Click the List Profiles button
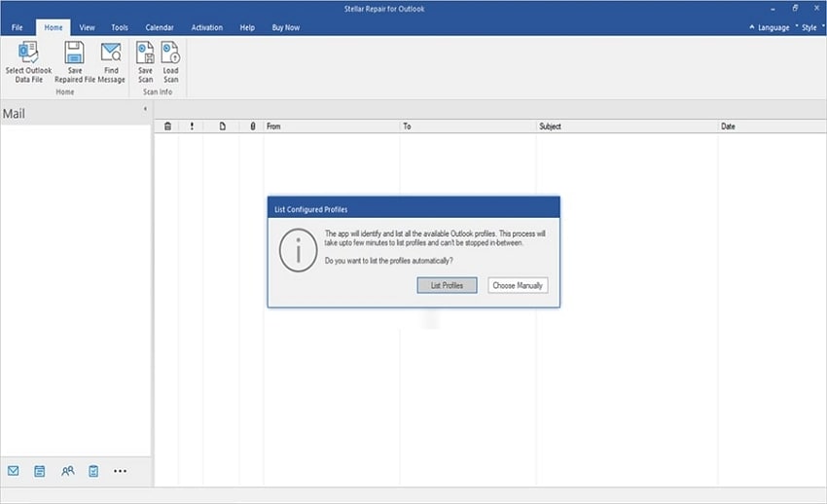This screenshot has height=504, width=827. (x=447, y=285)
